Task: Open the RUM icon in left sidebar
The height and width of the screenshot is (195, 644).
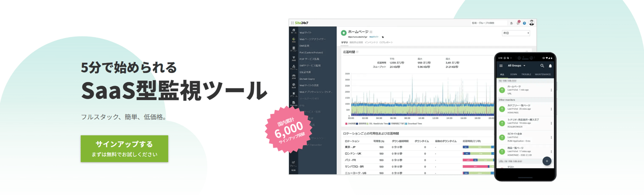Action: tap(293, 86)
